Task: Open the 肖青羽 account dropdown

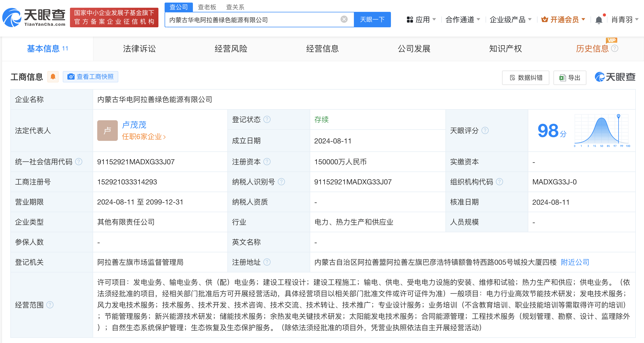Action: coord(623,19)
